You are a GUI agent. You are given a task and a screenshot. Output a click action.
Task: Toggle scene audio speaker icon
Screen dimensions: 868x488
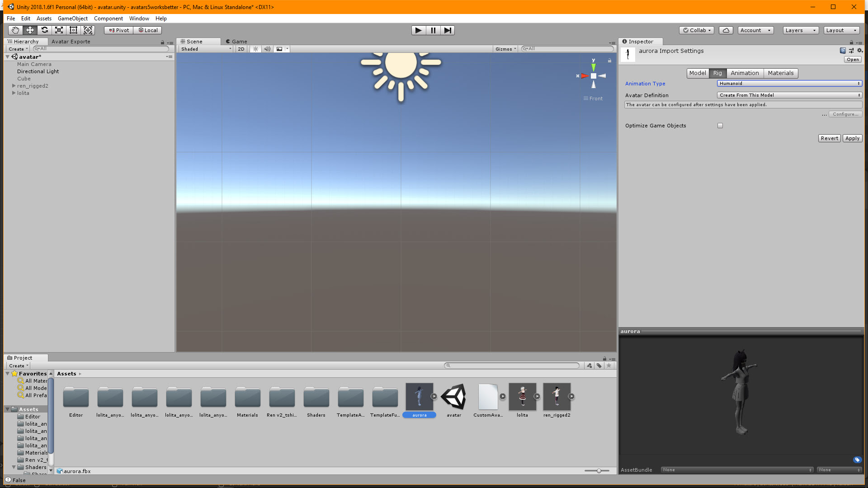268,49
